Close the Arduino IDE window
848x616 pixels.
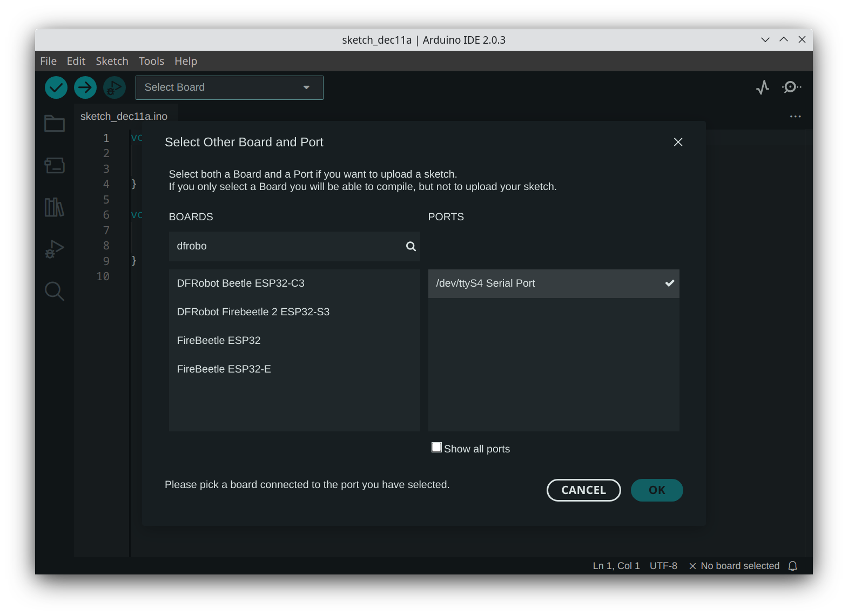coord(802,40)
